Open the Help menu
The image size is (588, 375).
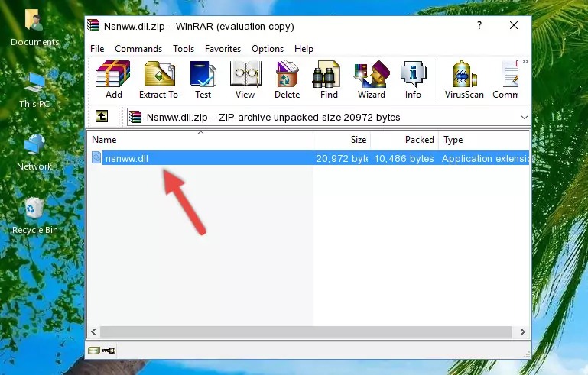[304, 49]
